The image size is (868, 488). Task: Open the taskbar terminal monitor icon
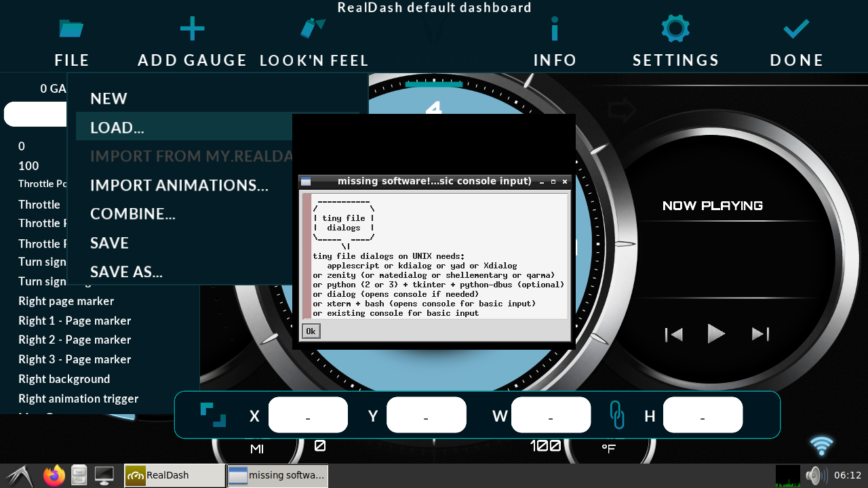(x=104, y=475)
